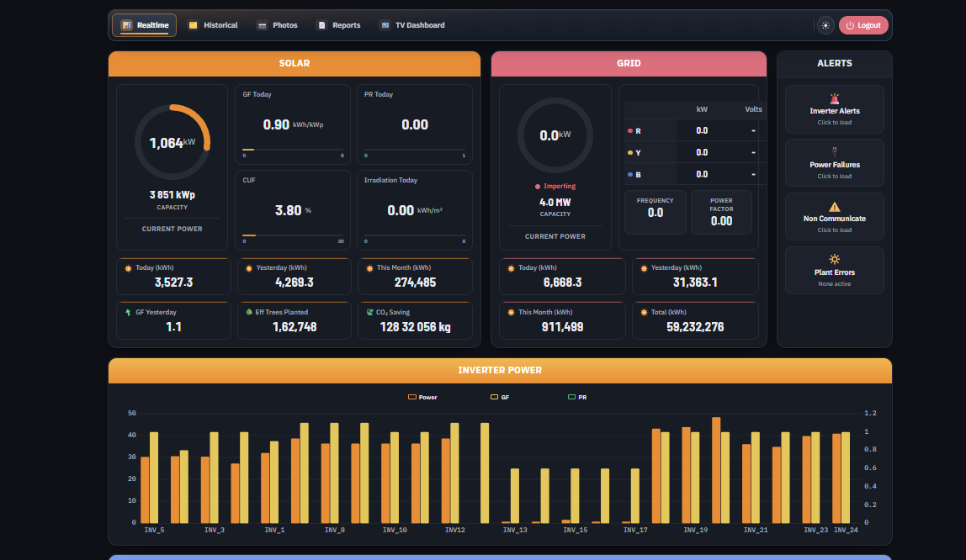
Task: Toggle the Power series in chart legend
Action: pos(422,397)
